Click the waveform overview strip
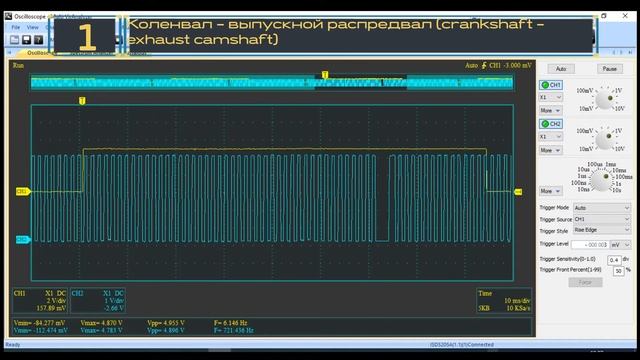Viewport: 640px width, 360px height. pyautogui.click(x=272, y=83)
